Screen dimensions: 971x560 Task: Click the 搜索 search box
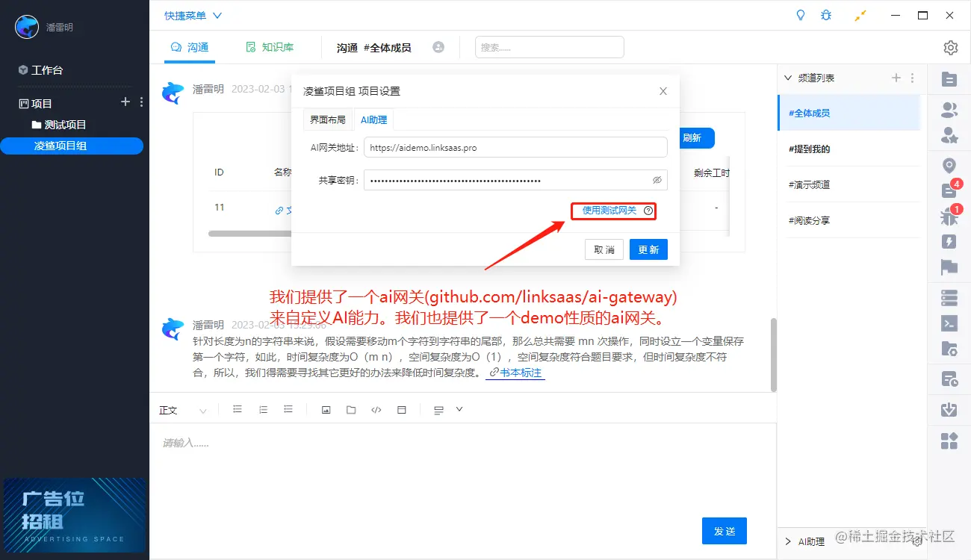(x=549, y=47)
